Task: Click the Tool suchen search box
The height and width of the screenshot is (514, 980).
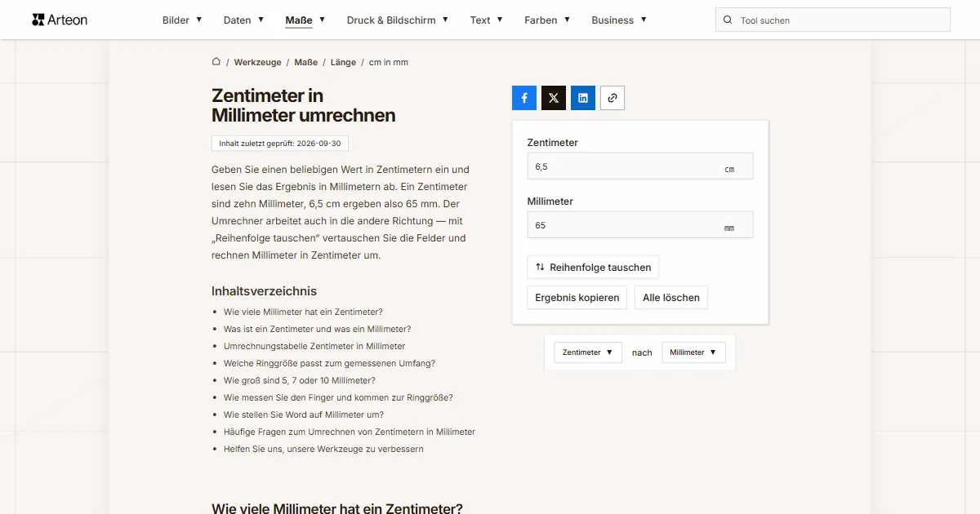Action: tap(833, 20)
